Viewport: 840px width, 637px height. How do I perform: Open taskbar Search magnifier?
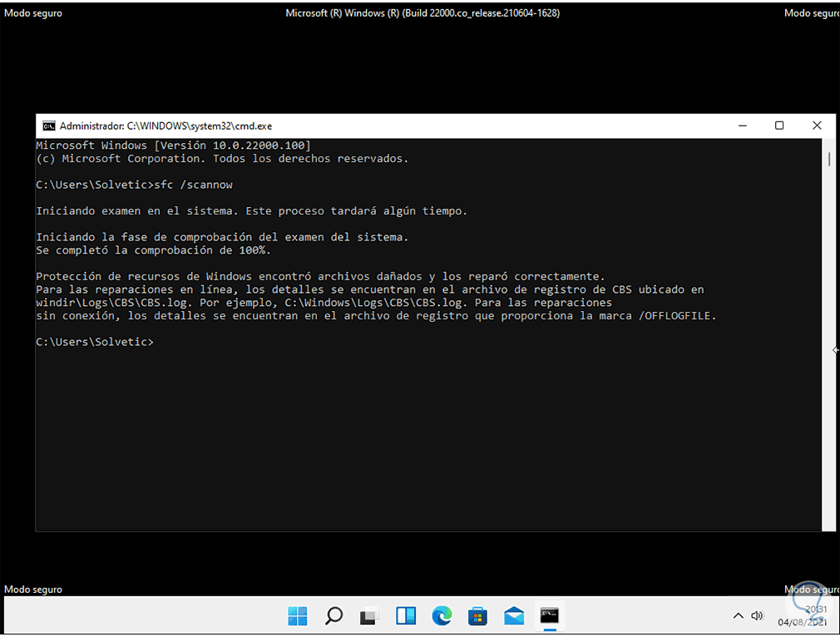coord(334,615)
